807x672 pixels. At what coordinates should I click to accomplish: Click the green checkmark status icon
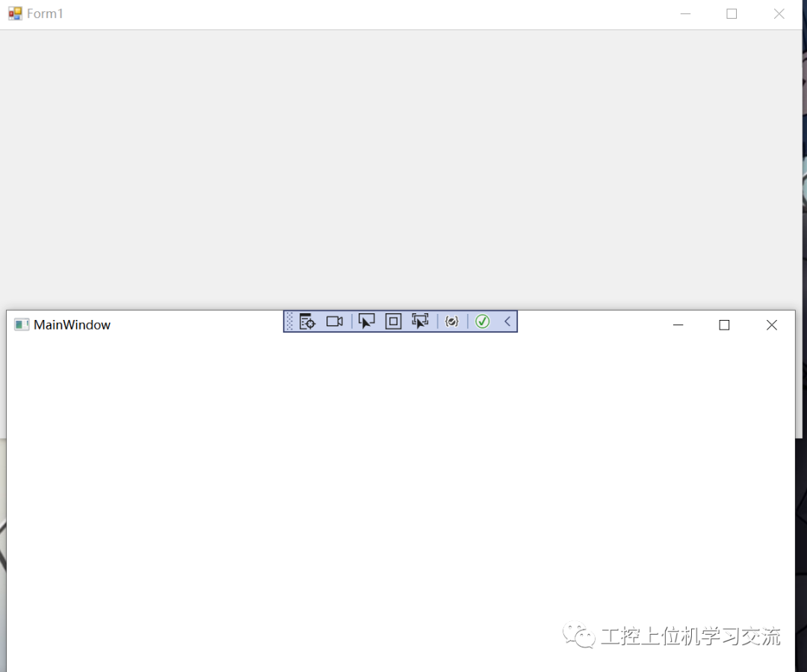click(x=482, y=321)
